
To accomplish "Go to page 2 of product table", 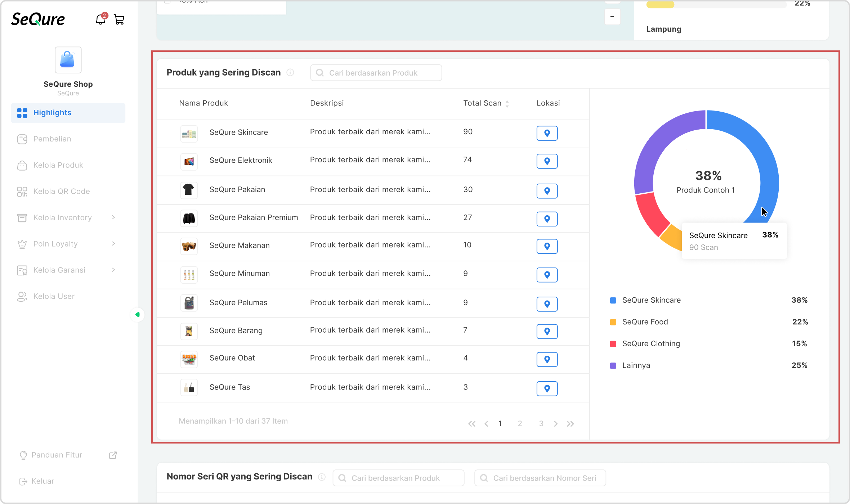I will click(520, 423).
